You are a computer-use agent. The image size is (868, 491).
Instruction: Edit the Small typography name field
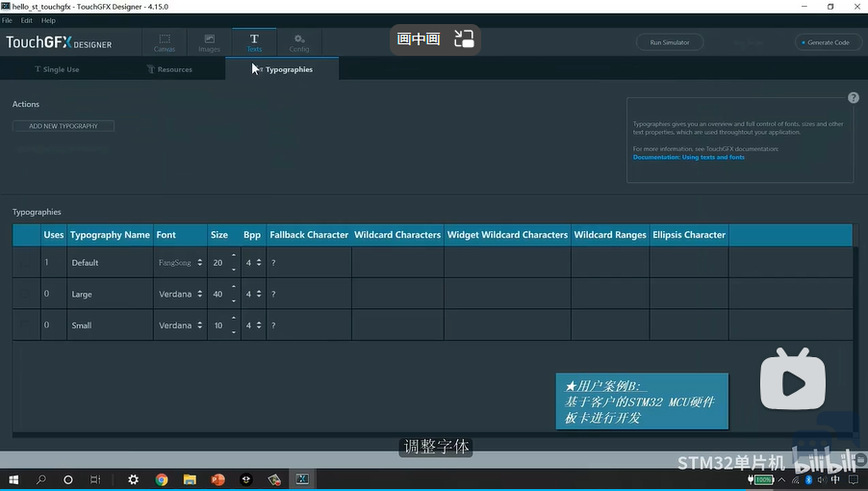(x=110, y=325)
